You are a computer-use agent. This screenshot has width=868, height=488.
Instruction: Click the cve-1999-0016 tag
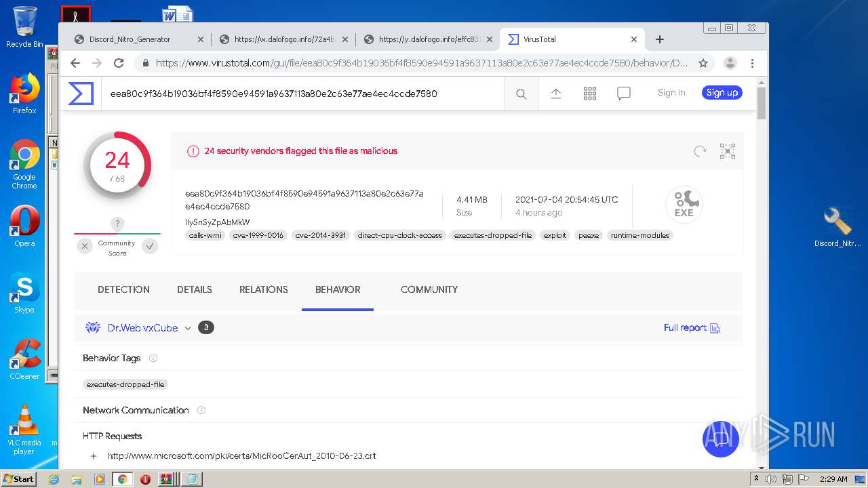click(x=258, y=236)
